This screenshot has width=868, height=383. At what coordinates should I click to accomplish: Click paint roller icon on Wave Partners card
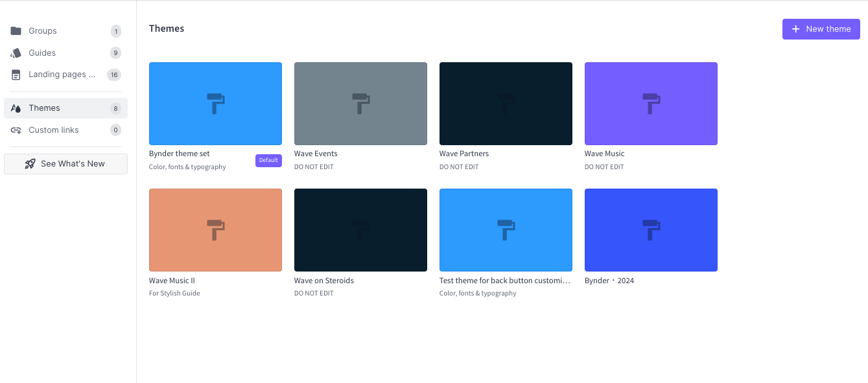(506, 104)
